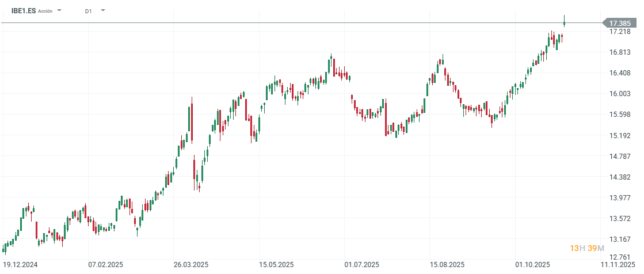
Task: Select the 07.02.2025 date on time axis
Action: 105,265
